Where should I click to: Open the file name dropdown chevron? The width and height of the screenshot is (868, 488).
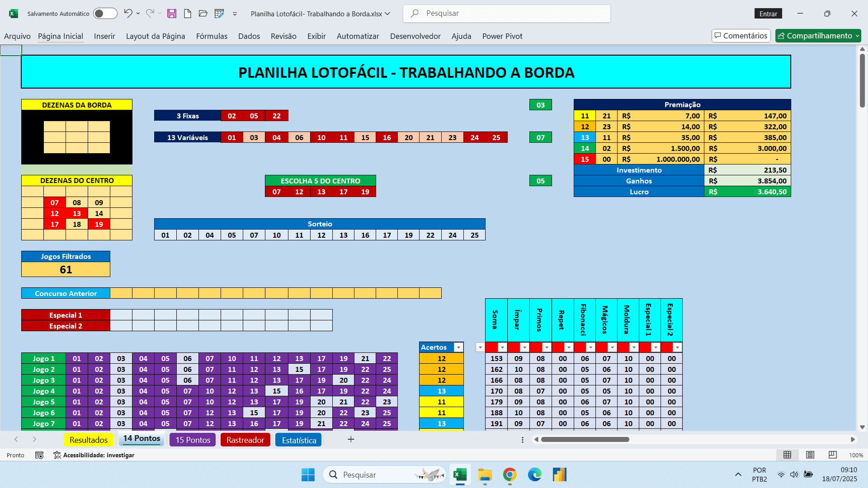387,14
